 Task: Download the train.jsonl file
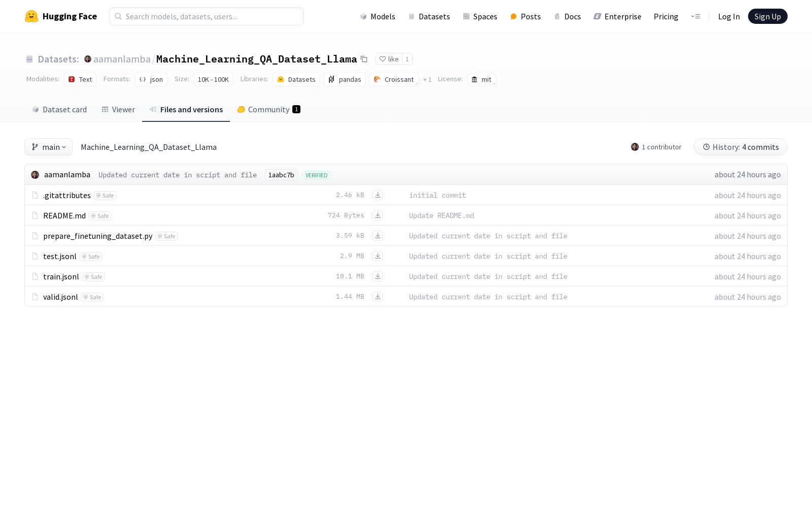tap(378, 276)
